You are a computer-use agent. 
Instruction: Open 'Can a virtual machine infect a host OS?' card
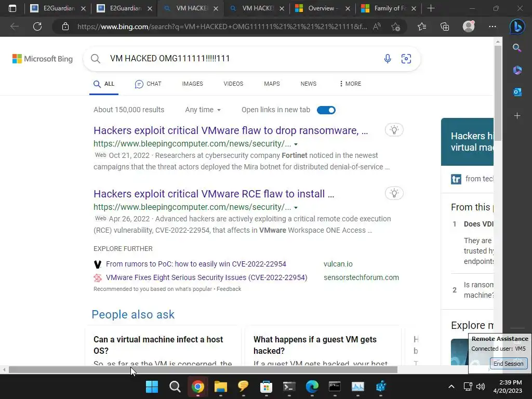pos(163,346)
